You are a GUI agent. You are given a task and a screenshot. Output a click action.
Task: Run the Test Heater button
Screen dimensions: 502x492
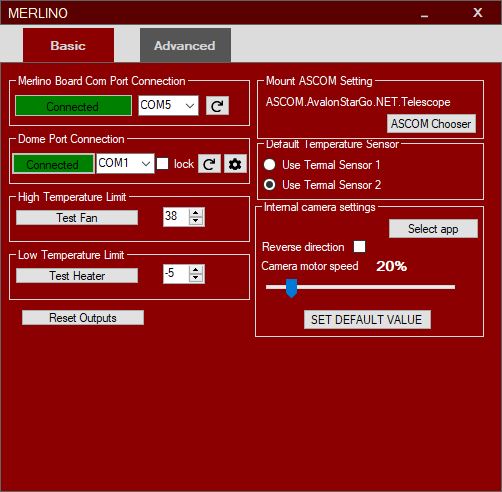coord(77,276)
